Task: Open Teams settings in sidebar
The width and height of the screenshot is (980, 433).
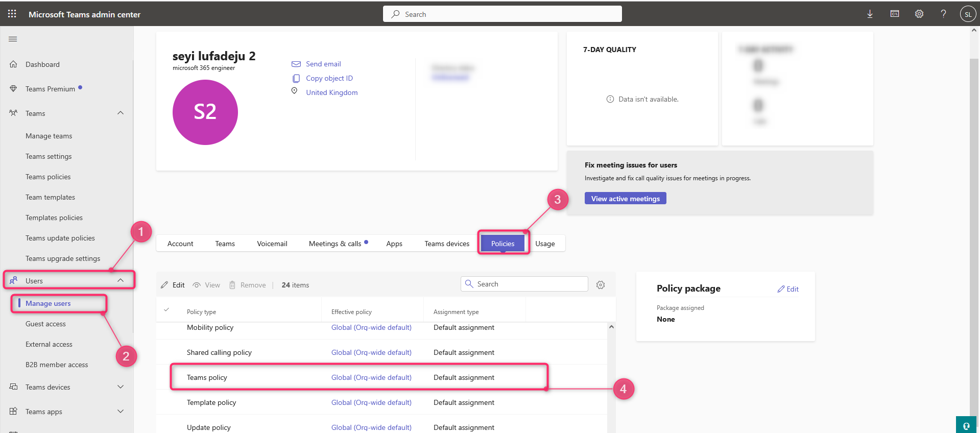Action: pyautogui.click(x=49, y=156)
